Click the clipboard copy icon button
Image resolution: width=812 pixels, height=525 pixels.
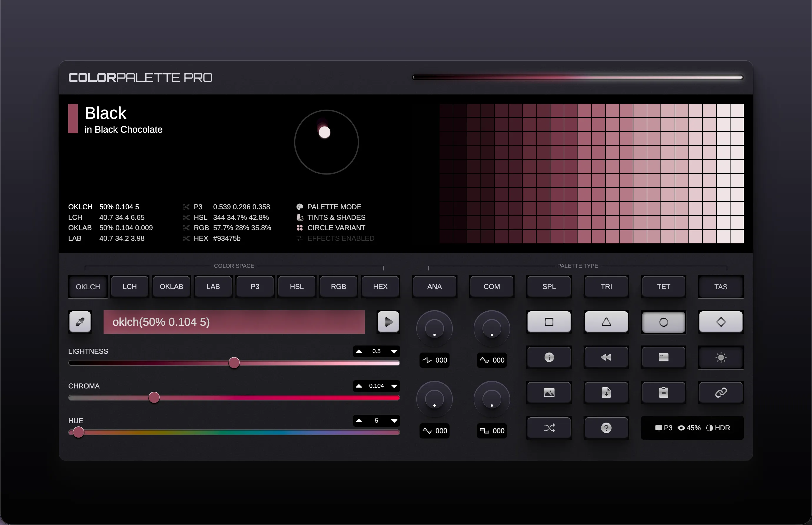click(663, 393)
